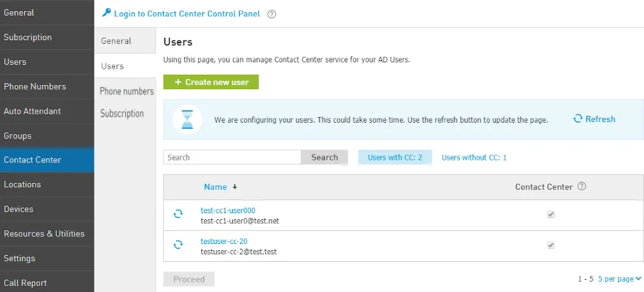Click the Create new user button
This screenshot has height=292, width=644.
click(211, 82)
